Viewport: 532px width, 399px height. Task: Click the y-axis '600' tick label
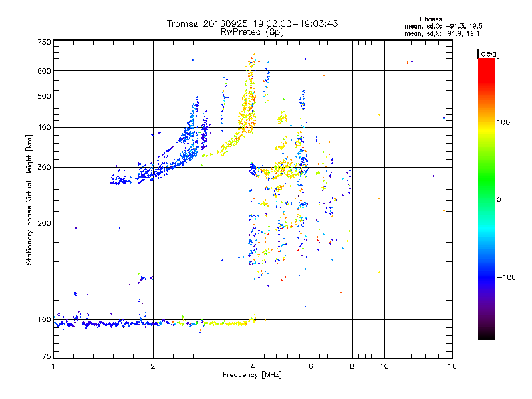44,71
